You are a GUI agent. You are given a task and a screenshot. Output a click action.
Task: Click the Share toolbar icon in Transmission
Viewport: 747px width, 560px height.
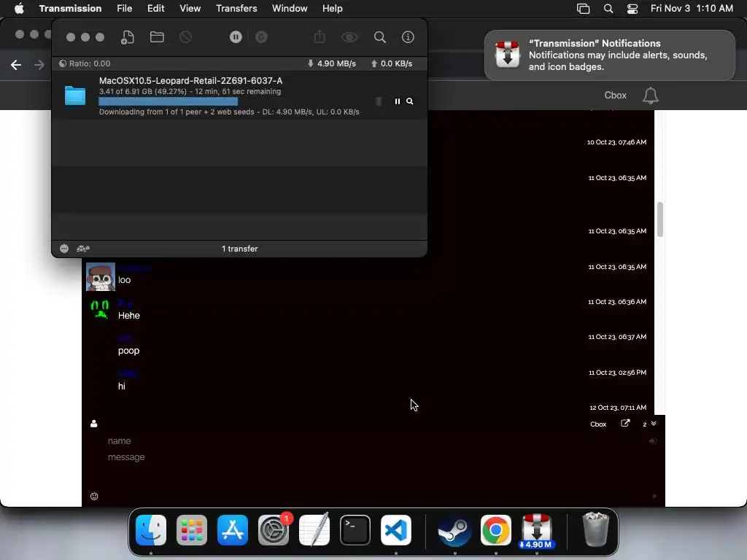[320, 36]
